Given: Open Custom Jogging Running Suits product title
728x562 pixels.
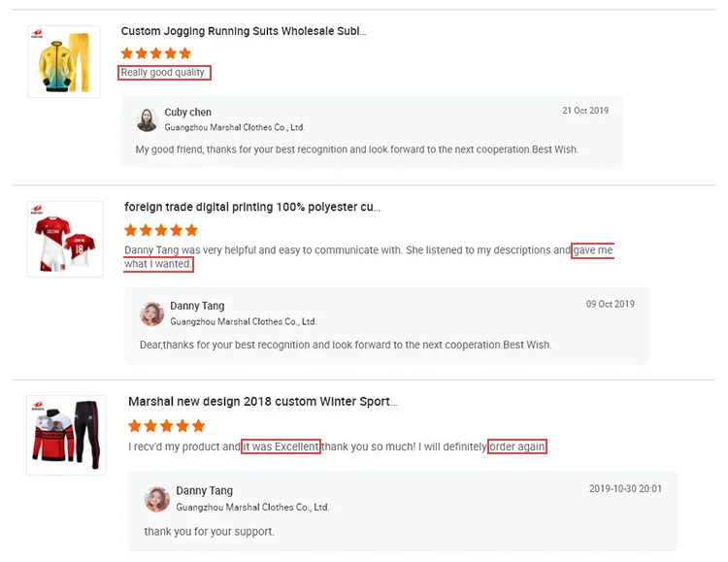Looking at the screenshot, I should pos(243,31).
